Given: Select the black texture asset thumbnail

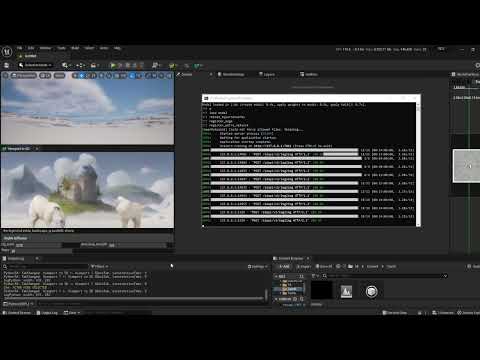Looking at the screenshot, I should (321, 291).
